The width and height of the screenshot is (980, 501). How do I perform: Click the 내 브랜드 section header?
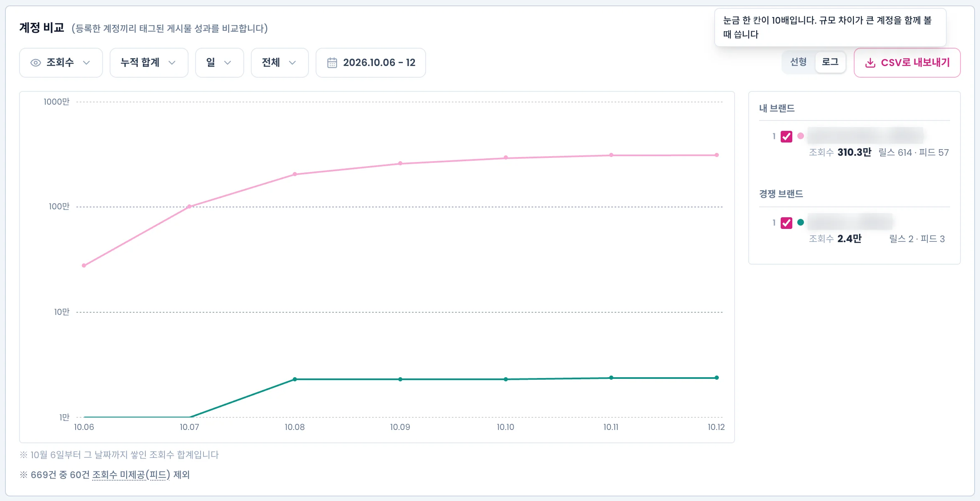click(777, 108)
